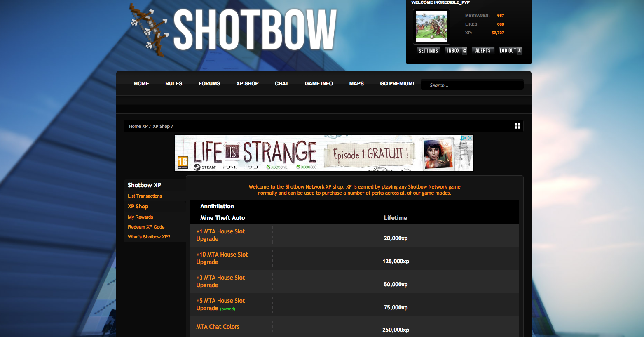This screenshot has width=644, height=337.
Task: Click GO PREMIUM! in the navigation bar
Action: pyautogui.click(x=397, y=84)
